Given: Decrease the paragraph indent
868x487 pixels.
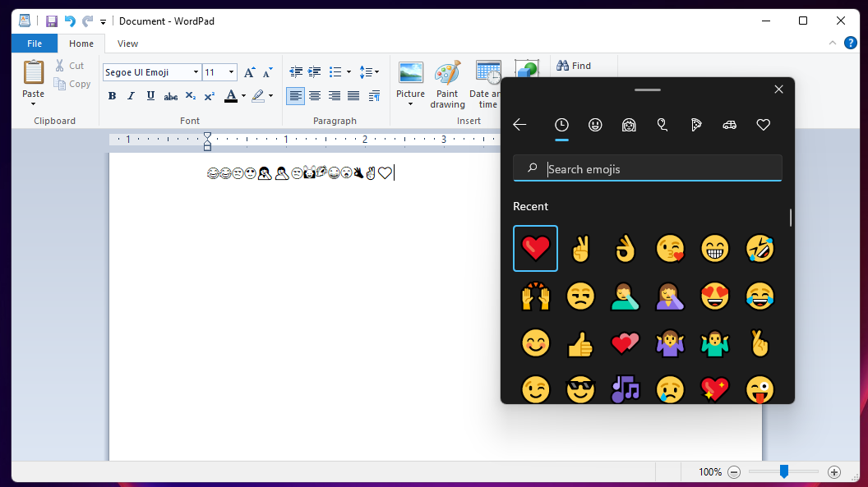Looking at the screenshot, I should point(296,72).
